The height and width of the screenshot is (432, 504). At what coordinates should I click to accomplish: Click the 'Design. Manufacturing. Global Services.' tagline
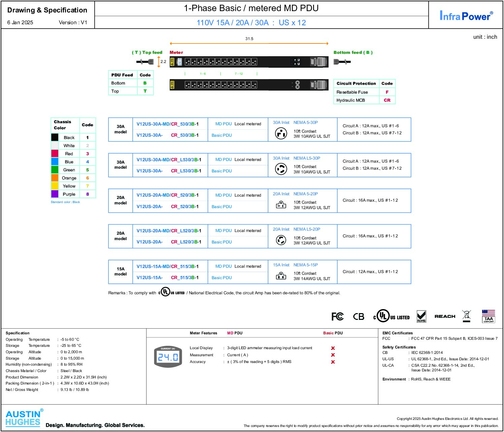95,425
